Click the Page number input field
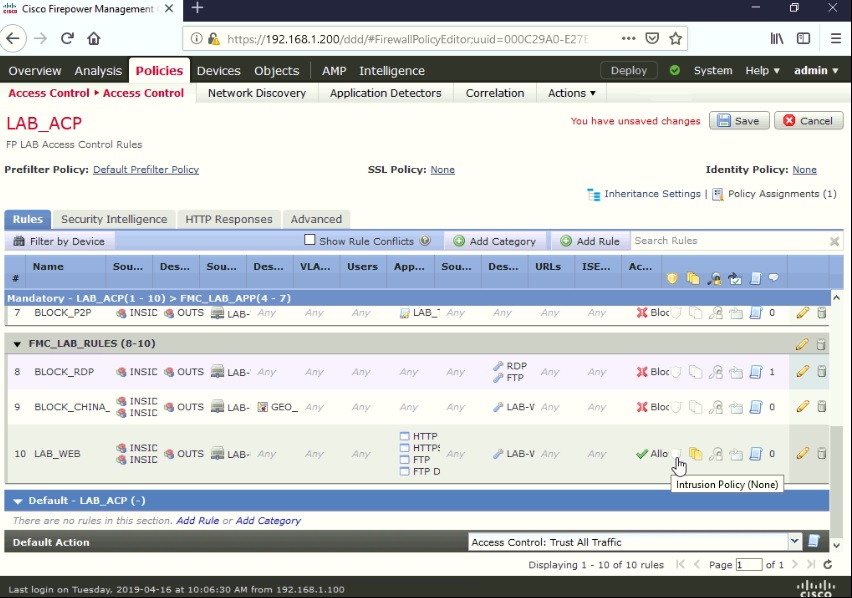 pyautogui.click(x=748, y=564)
